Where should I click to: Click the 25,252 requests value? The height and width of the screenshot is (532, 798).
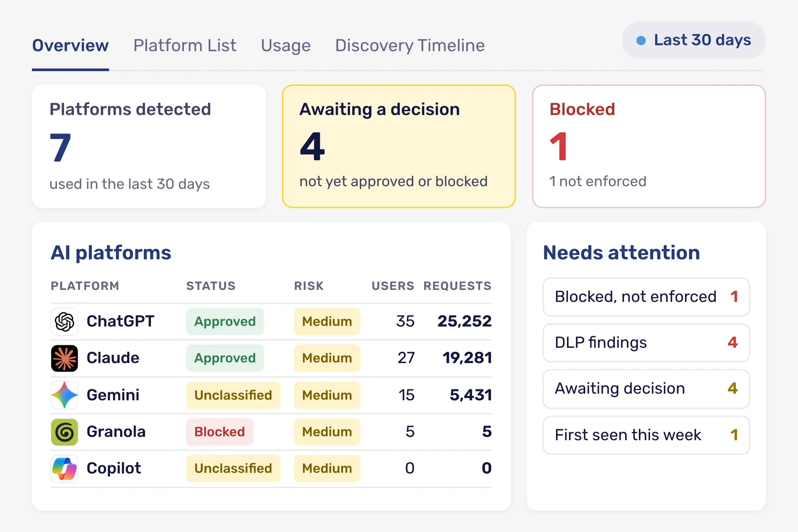(x=465, y=321)
